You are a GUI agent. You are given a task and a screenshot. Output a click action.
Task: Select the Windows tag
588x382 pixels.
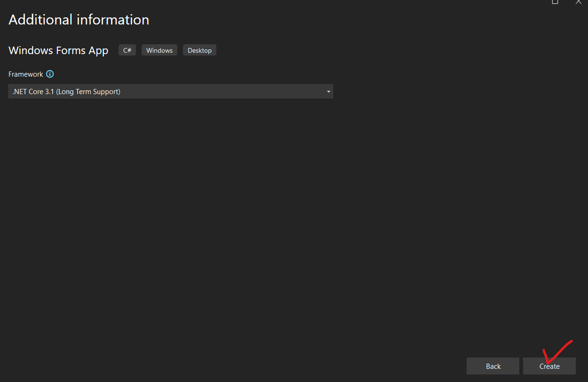coord(159,50)
